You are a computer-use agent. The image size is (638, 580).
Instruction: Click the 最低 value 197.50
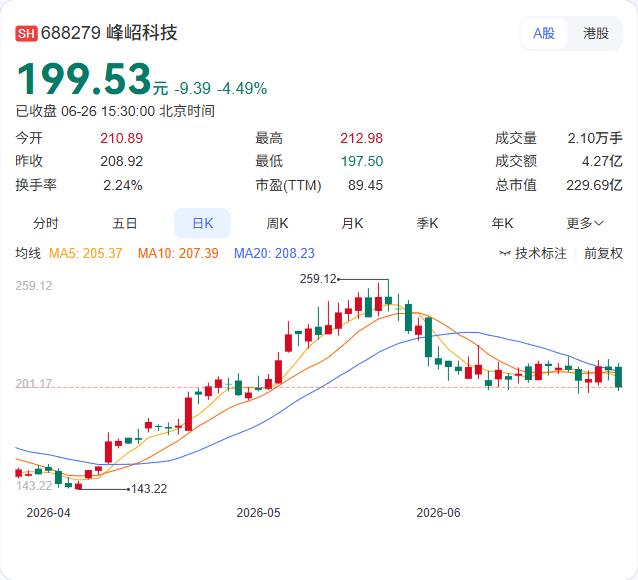[x=362, y=161]
